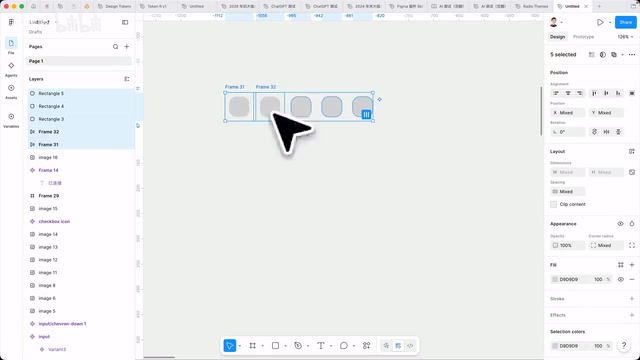The image size is (640, 360).
Task: Select the Pen tool
Action: [x=298, y=346]
